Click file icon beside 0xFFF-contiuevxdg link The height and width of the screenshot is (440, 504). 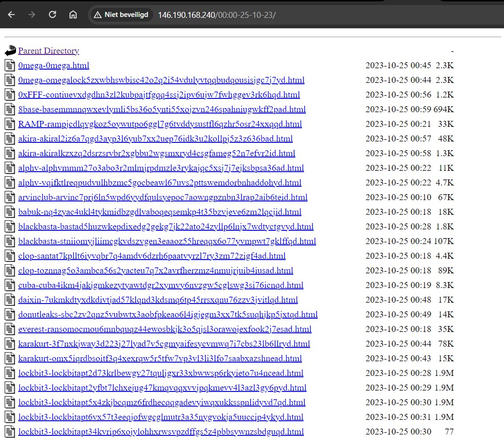tap(10, 95)
